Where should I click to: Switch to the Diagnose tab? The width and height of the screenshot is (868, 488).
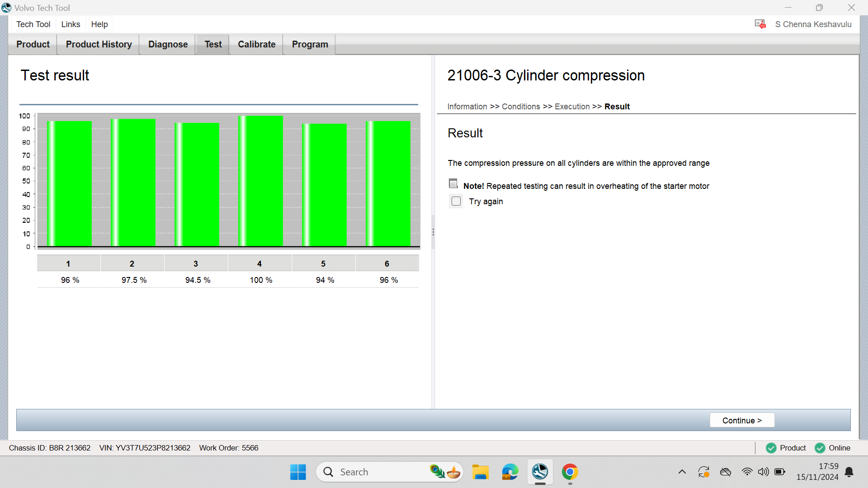168,44
